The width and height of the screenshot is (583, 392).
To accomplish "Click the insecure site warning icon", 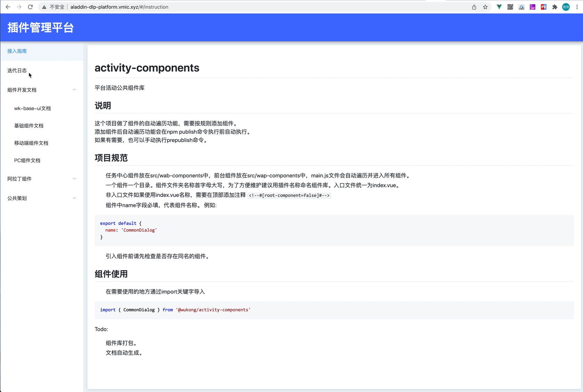I will coord(44,7).
